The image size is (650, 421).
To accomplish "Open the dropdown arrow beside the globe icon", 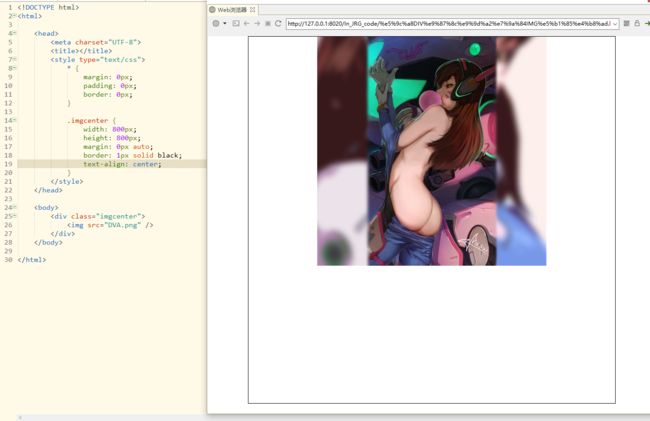I will pyautogui.click(x=225, y=23).
